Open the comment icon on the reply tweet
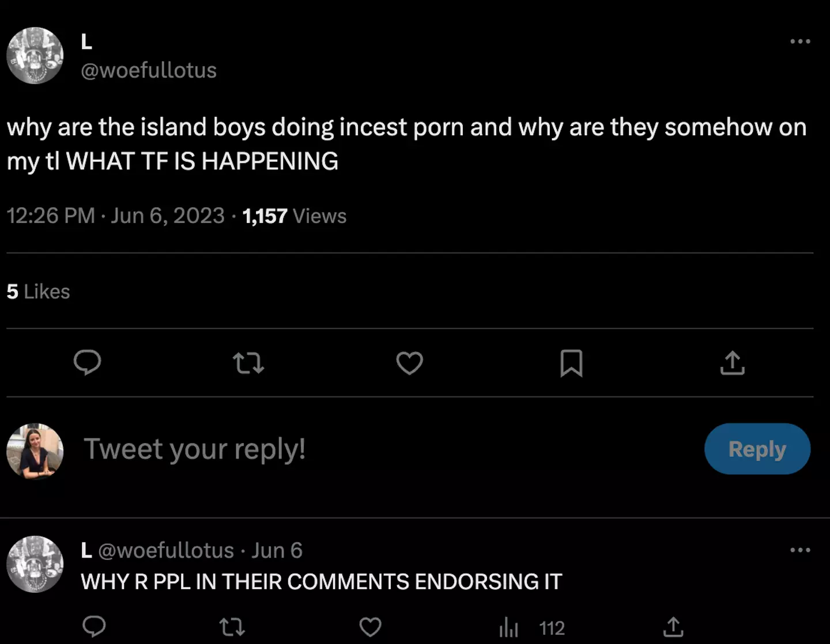830x644 pixels. point(95,628)
